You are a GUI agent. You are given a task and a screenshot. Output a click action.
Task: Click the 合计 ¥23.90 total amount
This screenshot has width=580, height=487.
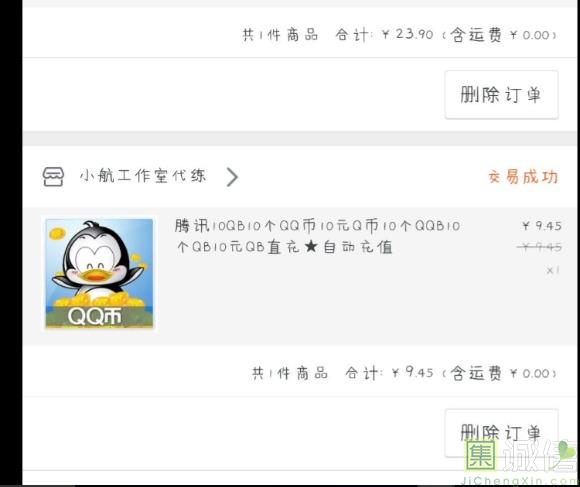384,35
